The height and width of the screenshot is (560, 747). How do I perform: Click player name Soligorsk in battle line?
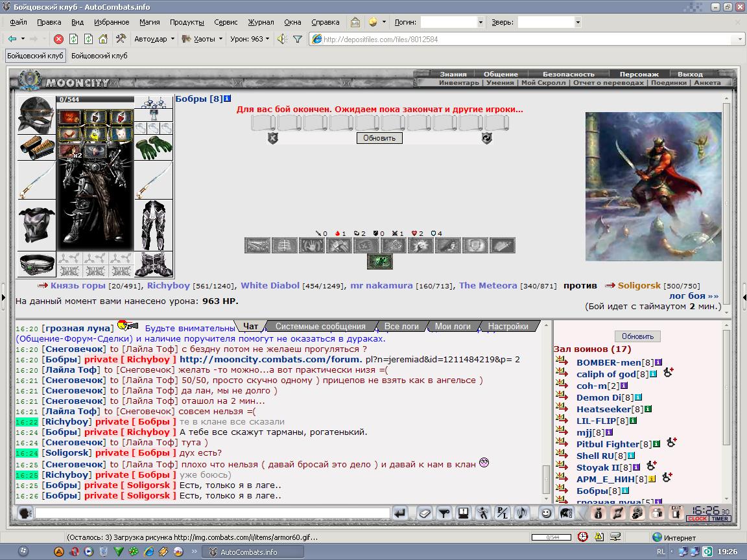tap(639, 285)
